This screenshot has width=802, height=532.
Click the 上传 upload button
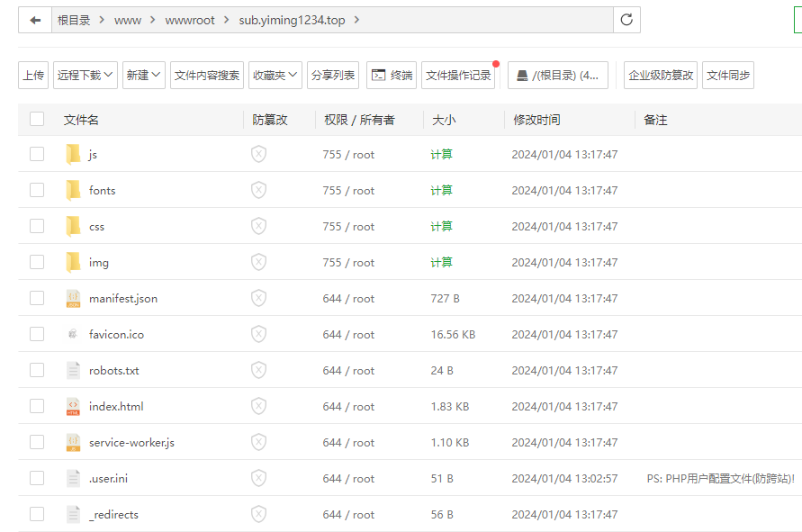[x=33, y=76]
